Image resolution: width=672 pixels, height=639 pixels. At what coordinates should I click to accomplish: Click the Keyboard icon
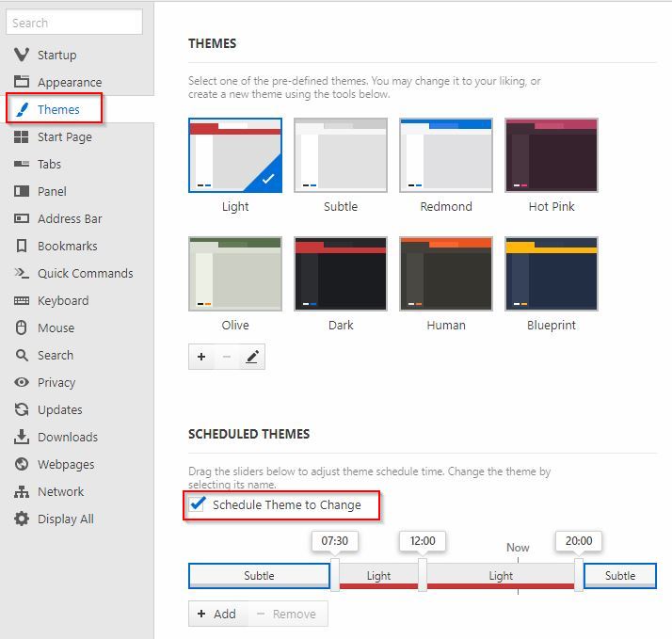(x=22, y=300)
